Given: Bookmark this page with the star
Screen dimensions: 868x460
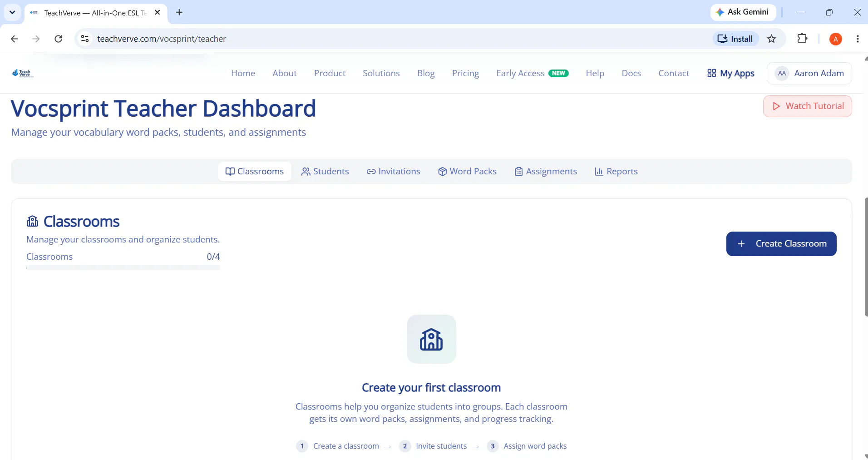Looking at the screenshot, I should tap(772, 39).
